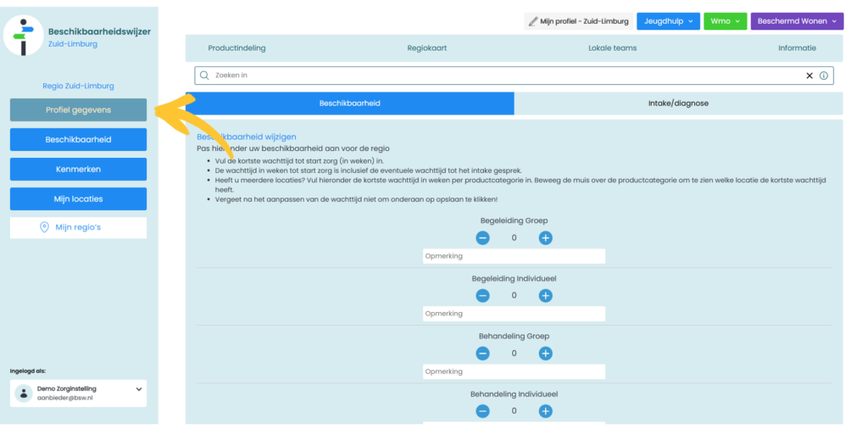868x430 pixels.
Task: Increase Begeleiding Groep wait time
Action: coord(546,238)
